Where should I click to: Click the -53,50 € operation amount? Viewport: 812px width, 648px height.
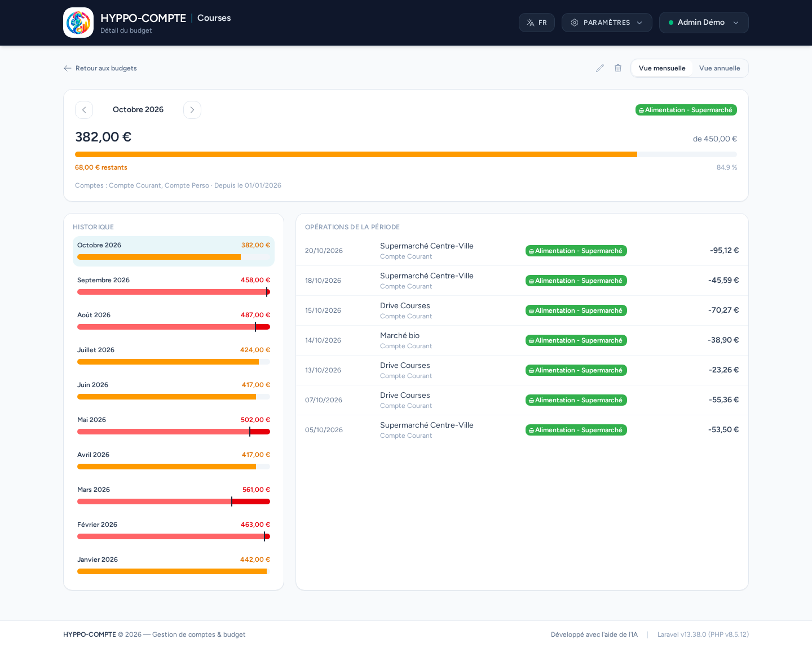(x=723, y=429)
